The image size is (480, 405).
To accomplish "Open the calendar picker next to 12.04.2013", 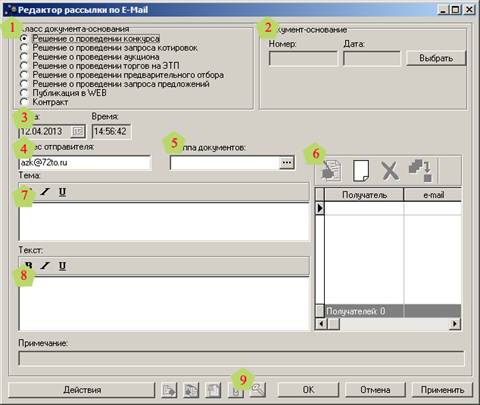I will pyautogui.click(x=78, y=131).
